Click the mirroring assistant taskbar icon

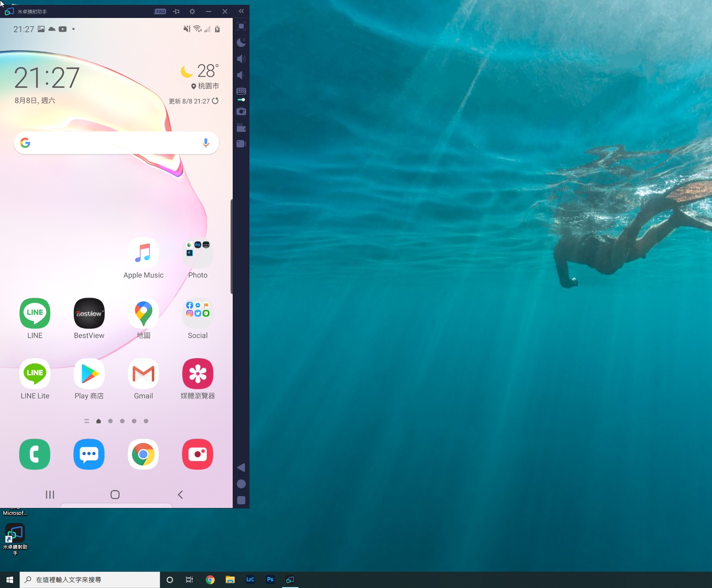tap(290, 580)
